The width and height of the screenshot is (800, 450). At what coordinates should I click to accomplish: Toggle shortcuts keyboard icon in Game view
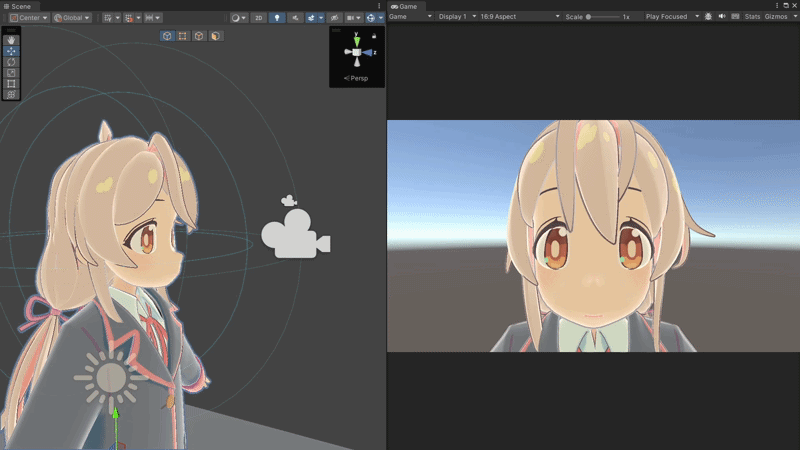tap(735, 16)
